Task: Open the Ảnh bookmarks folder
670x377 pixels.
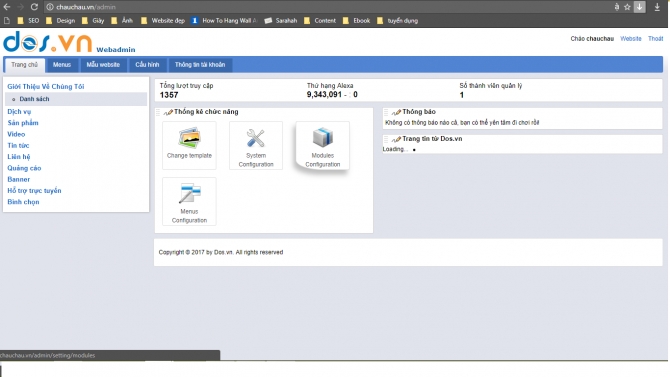Action: [x=122, y=21]
